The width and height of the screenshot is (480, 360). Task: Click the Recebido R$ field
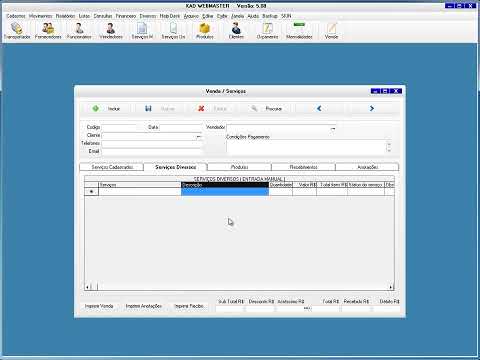(356, 309)
